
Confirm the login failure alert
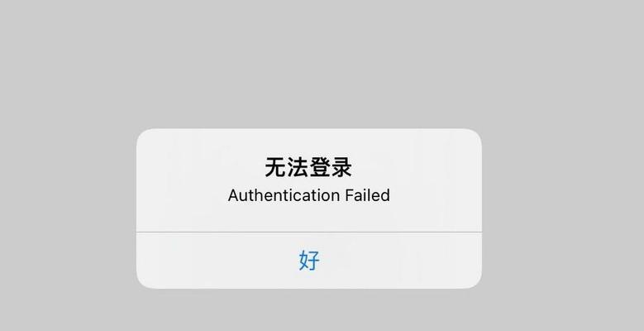point(309,261)
